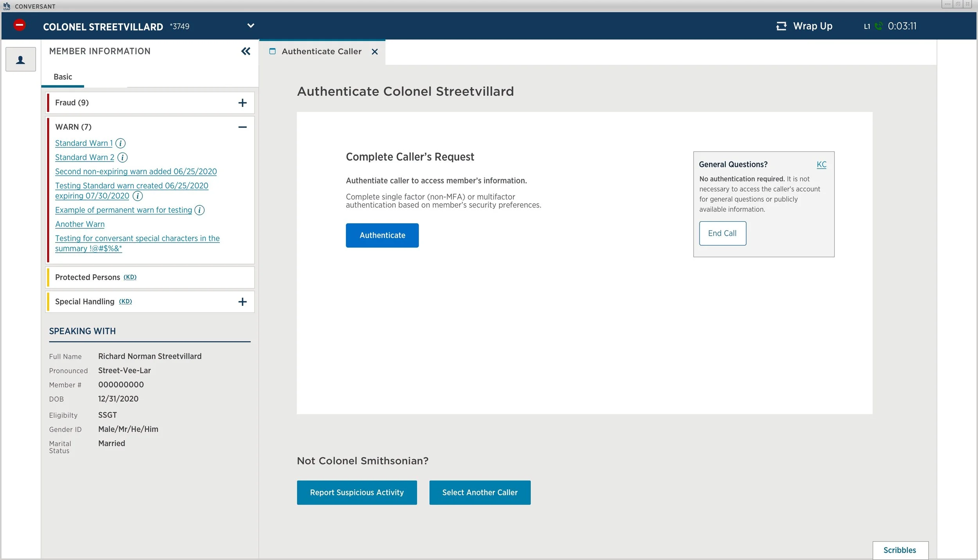Select the Basic tab
Screen dimensions: 978x560
coord(63,77)
